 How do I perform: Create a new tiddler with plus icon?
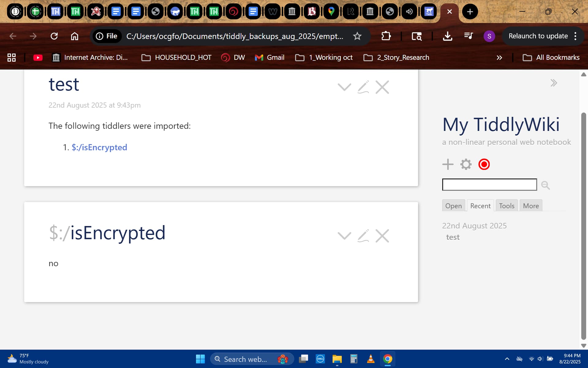[x=448, y=164]
